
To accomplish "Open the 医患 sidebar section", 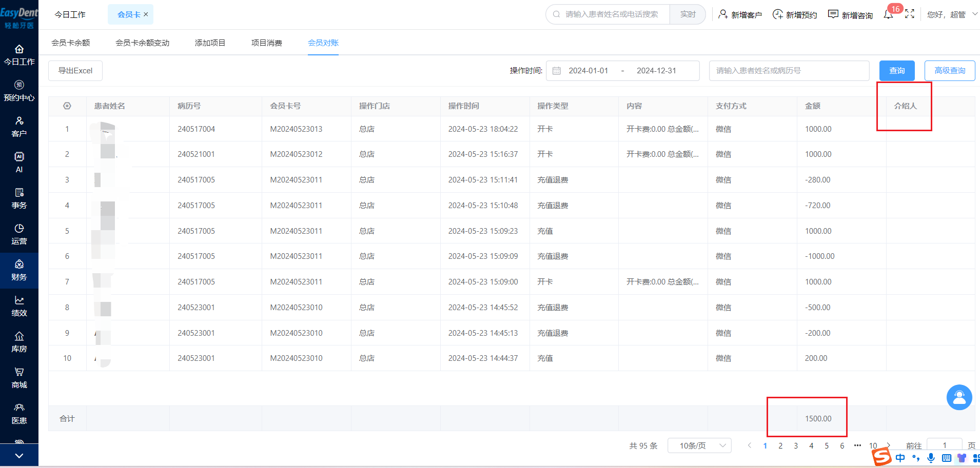I will point(19,414).
